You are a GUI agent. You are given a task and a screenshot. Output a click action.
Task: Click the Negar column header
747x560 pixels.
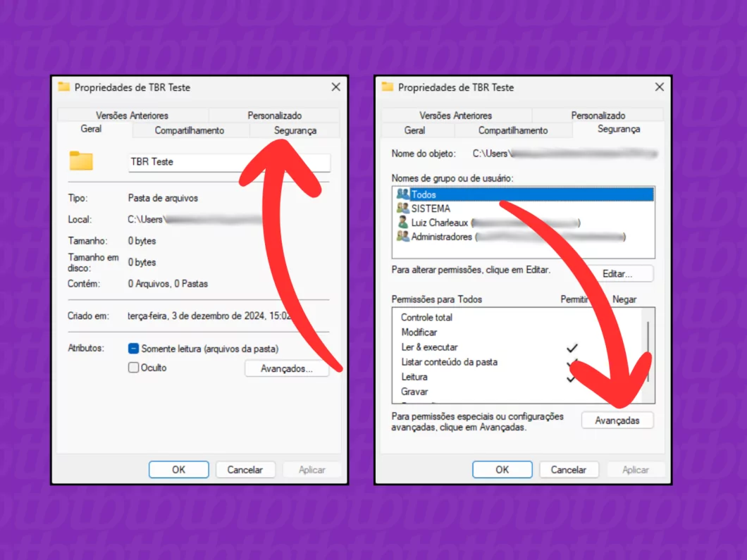[624, 299]
